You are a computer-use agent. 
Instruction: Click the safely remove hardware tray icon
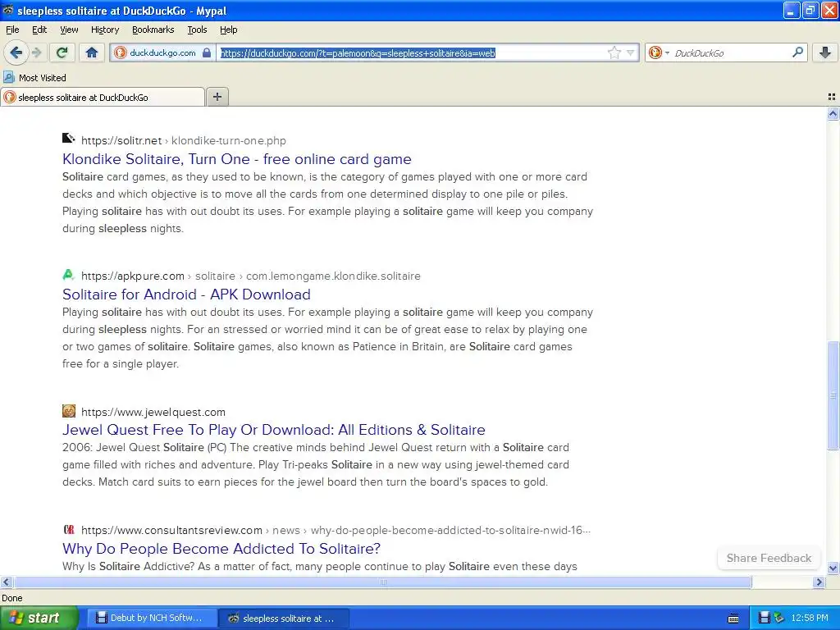(x=779, y=619)
